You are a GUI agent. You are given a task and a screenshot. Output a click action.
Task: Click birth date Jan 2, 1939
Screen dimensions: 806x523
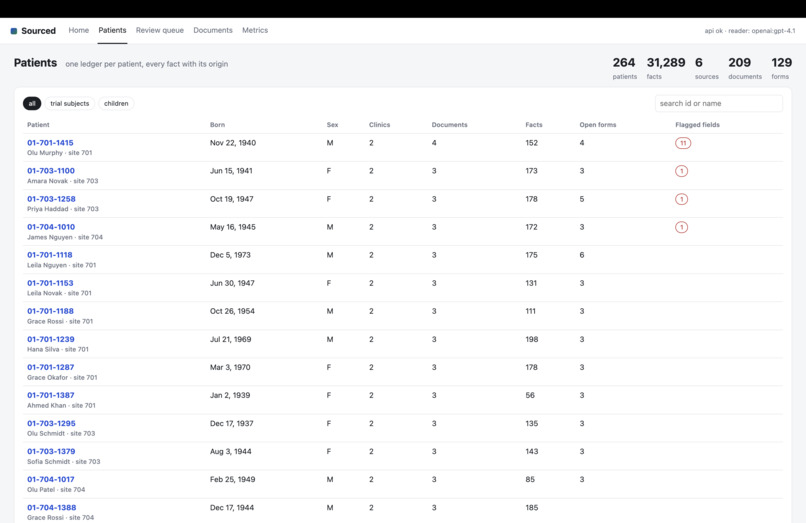point(230,395)
